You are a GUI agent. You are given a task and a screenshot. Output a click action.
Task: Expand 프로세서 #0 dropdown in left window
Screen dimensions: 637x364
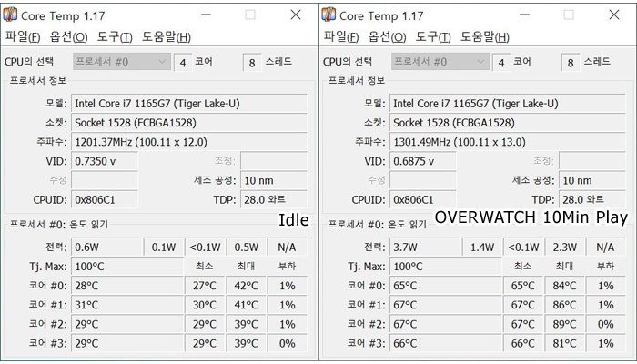[122, 62]
